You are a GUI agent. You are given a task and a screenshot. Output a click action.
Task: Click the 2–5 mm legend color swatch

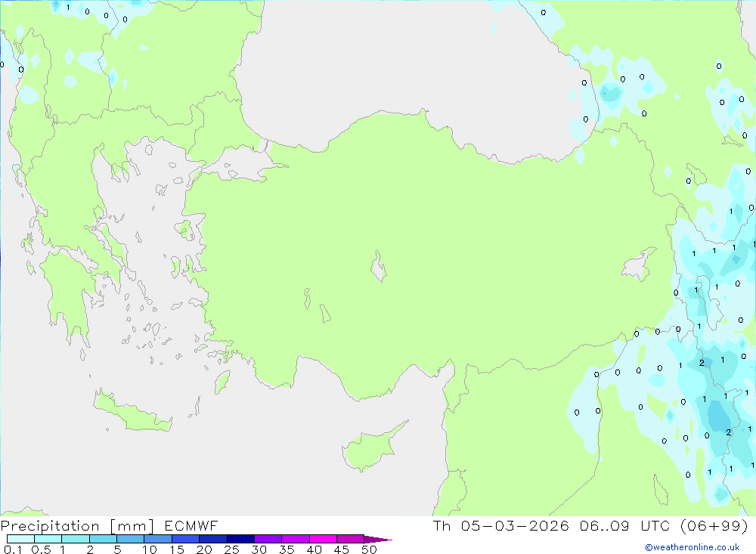[103, 539]
